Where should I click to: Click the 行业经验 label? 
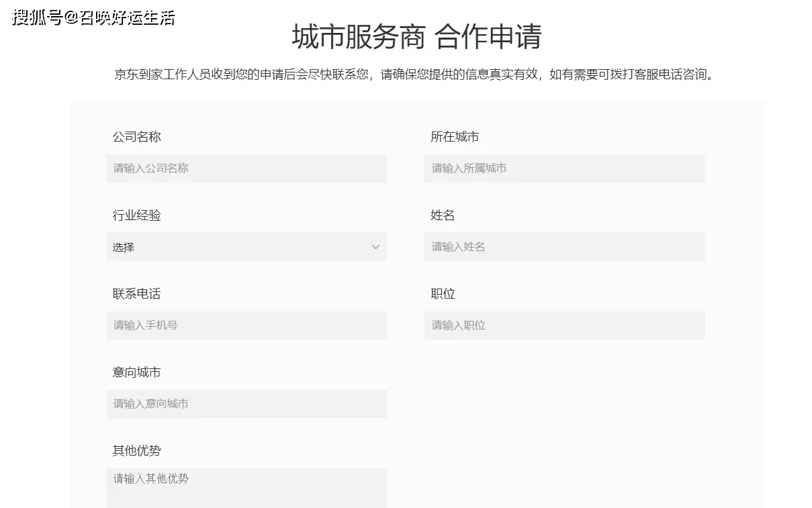coord(137,215)
